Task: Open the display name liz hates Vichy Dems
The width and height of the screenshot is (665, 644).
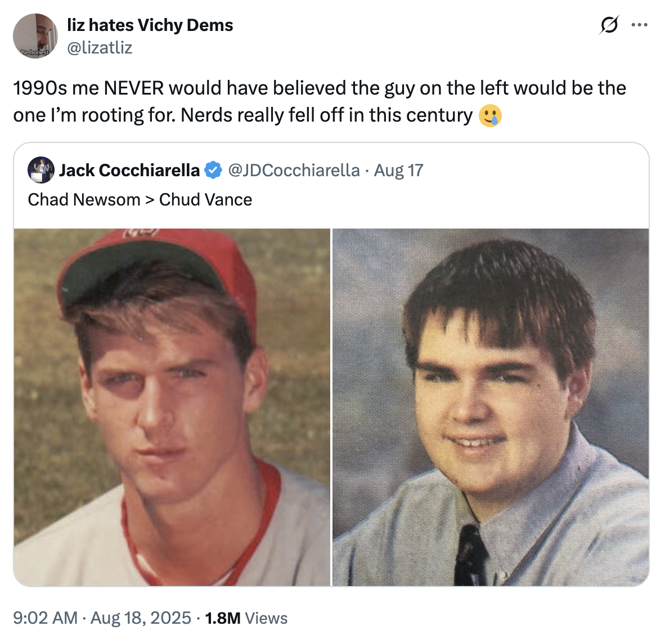Action: point(150,25)
